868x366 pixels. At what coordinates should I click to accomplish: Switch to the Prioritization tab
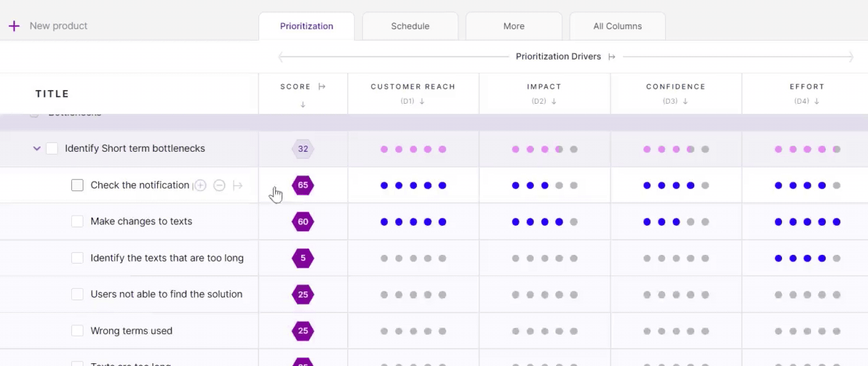(x=307, y=26)
